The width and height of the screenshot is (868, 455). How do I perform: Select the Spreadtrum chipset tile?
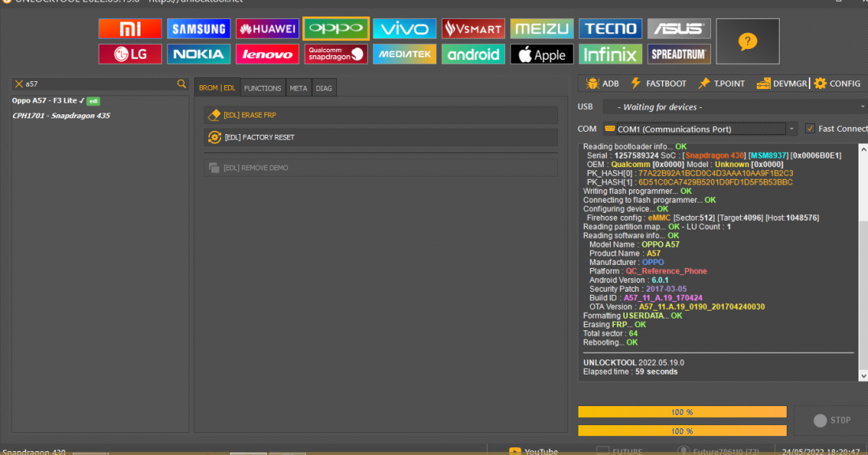click(679, 54)
